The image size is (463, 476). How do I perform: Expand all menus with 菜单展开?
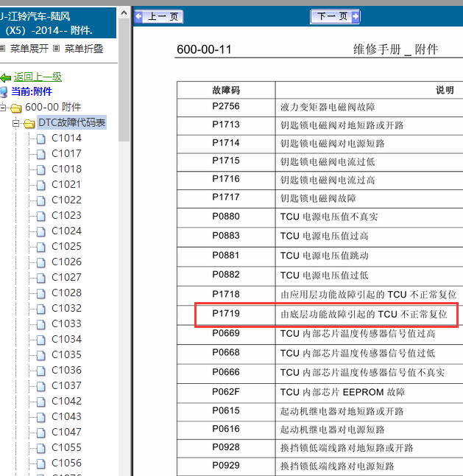click(x=29, y=49)
